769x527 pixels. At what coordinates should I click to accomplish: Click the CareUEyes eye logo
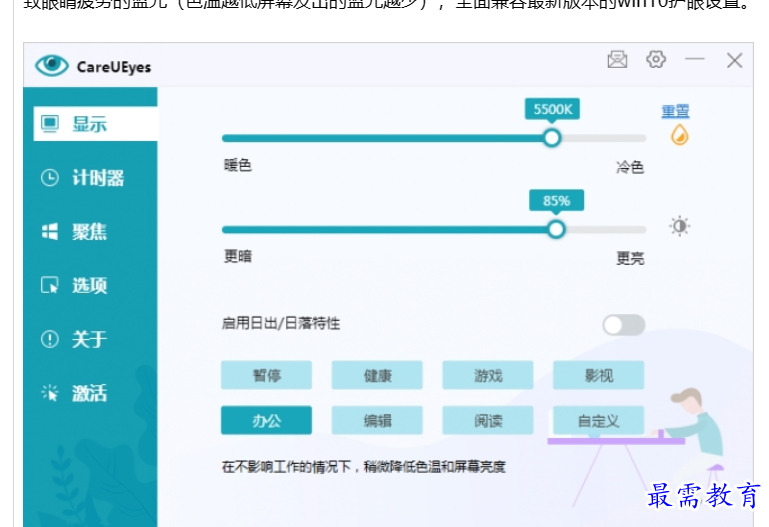click(x=51, y=65)
